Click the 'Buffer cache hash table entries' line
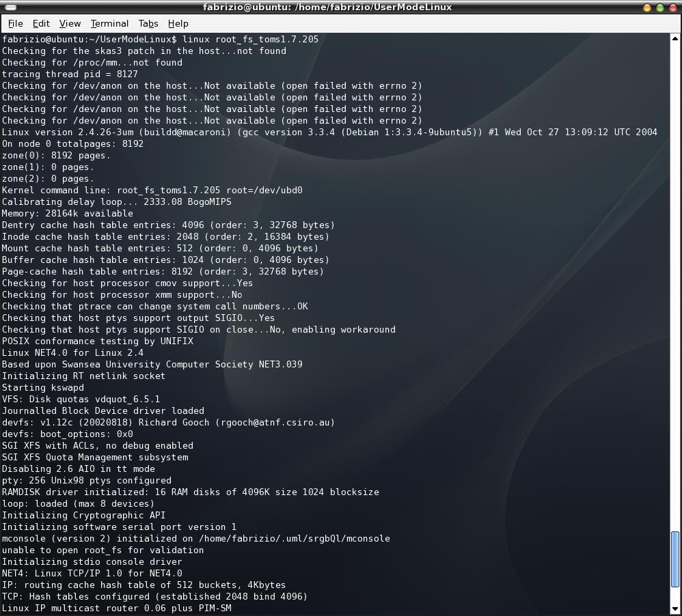The height and width of the screenshot is (616, 682). coord(165,260)
